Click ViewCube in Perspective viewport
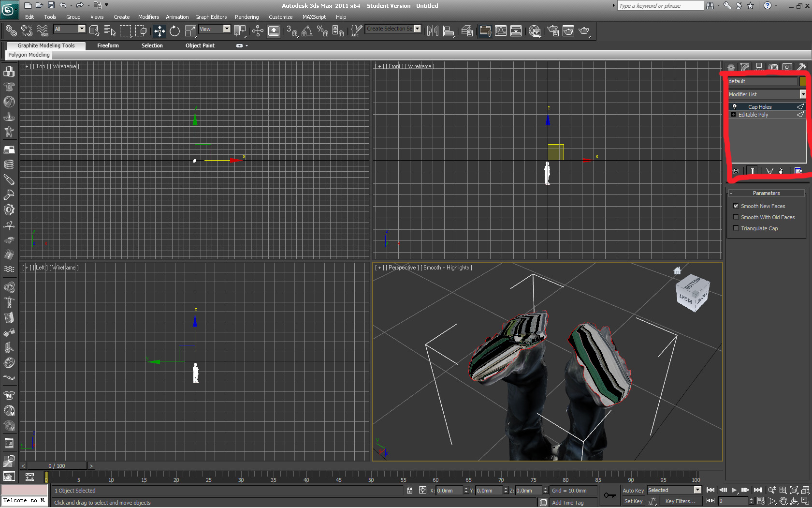The width and height of the screenshot is (812, 508). (x=693, y=293)
